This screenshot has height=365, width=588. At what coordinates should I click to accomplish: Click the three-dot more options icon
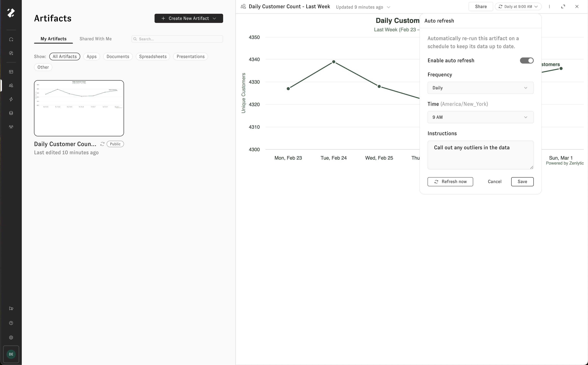coord(549,6)
